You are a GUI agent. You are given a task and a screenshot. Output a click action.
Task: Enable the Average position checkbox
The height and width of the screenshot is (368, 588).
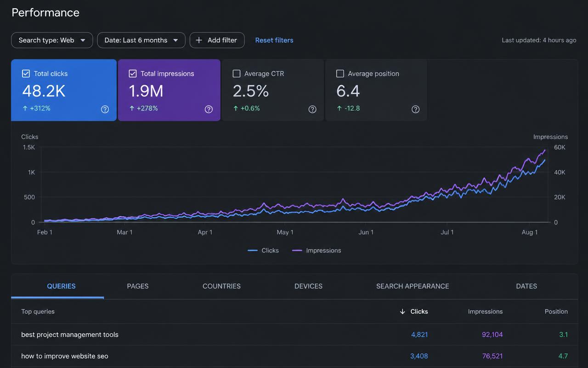click(340, 74)
